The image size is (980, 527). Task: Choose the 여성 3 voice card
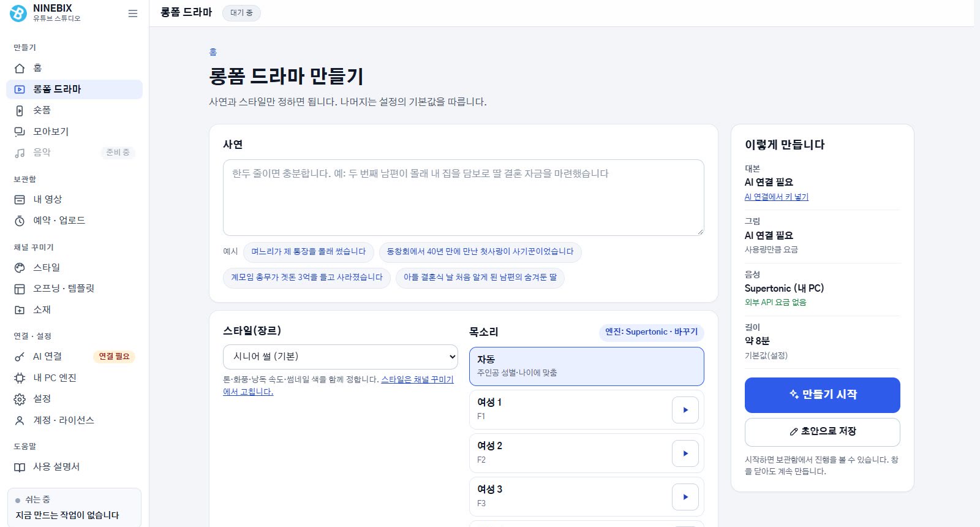586,496
